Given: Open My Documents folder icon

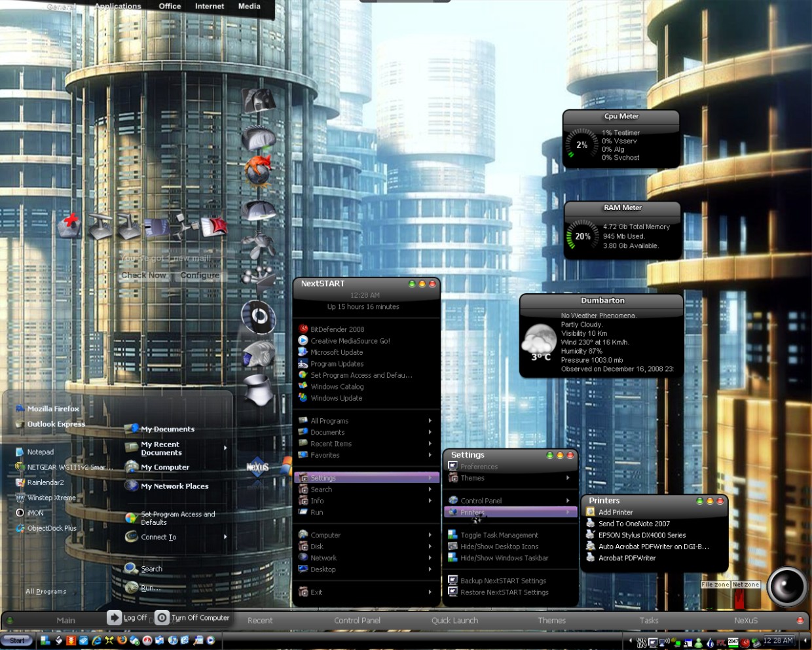Looking at the screenshot, I should [x=132, y=429].
